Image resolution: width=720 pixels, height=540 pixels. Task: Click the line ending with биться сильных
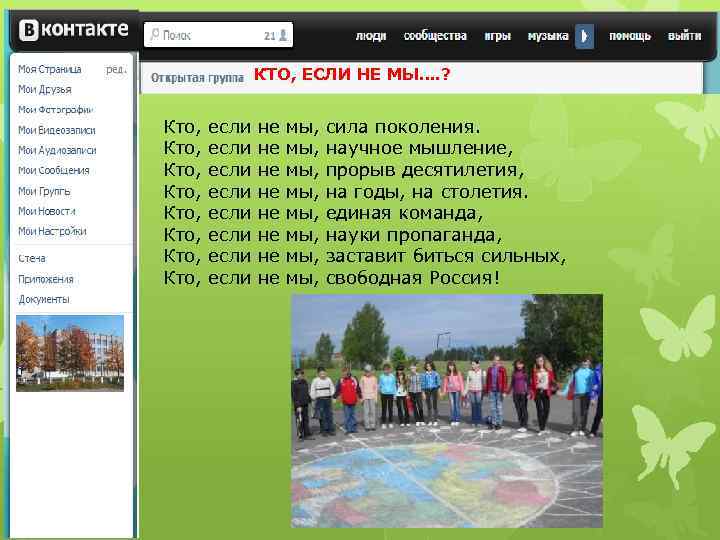365,256
